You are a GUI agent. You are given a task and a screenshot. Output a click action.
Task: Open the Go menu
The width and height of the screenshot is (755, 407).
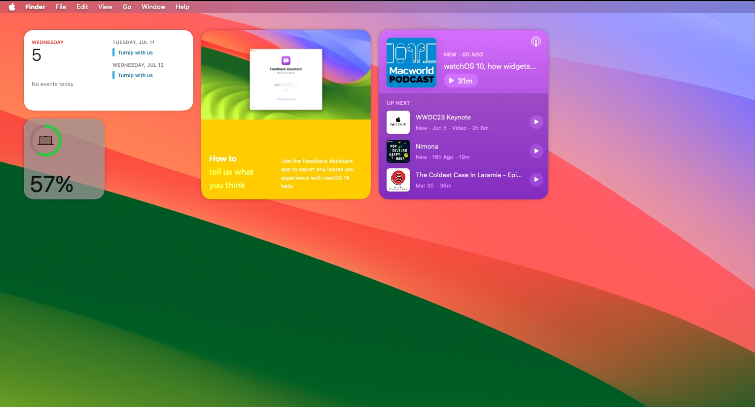(127, 6)
